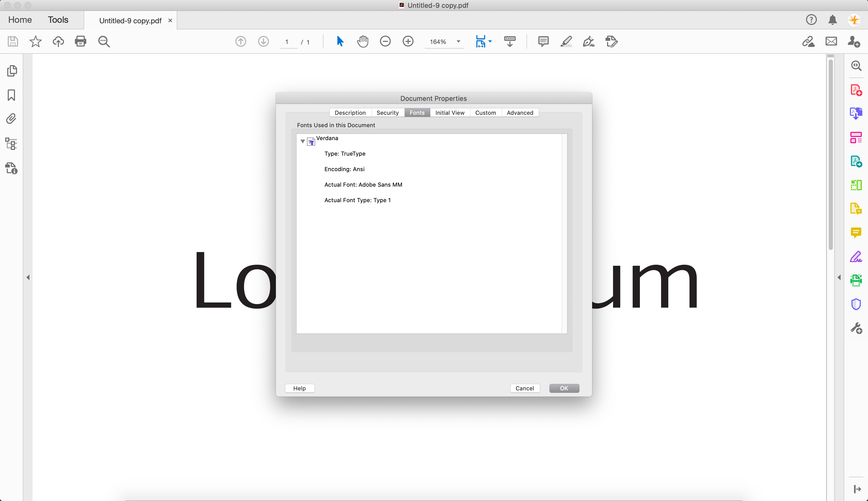Print the document via the printer icon
Screen dimensions: 868x501
tap(80, 41)
